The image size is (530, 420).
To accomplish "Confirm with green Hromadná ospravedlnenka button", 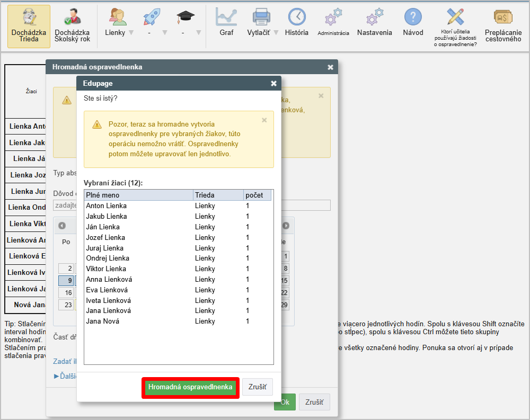I will click(x=190, y=387).
